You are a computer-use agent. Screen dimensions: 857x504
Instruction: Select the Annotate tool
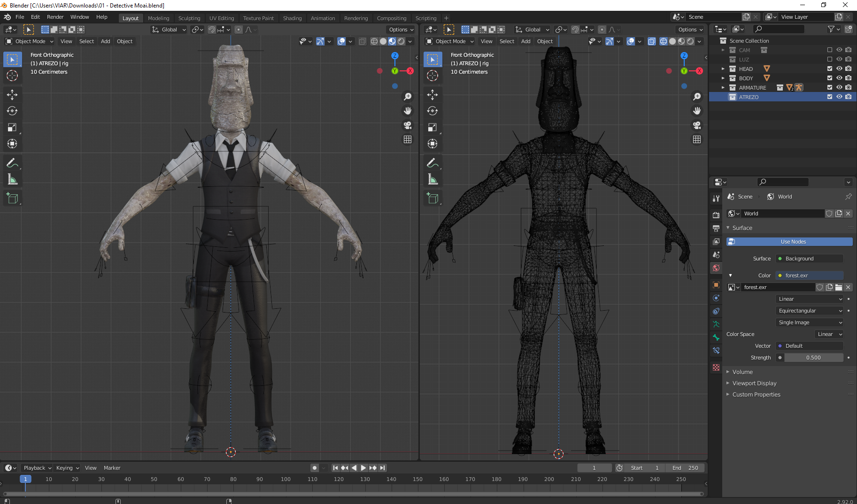[x=12, y=163]
